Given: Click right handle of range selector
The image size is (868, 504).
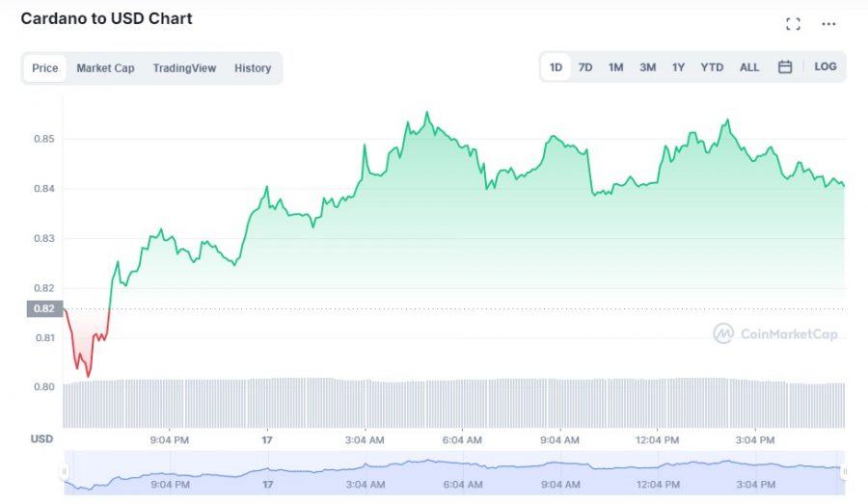Looking at the screenshot, I should (844, 472).
